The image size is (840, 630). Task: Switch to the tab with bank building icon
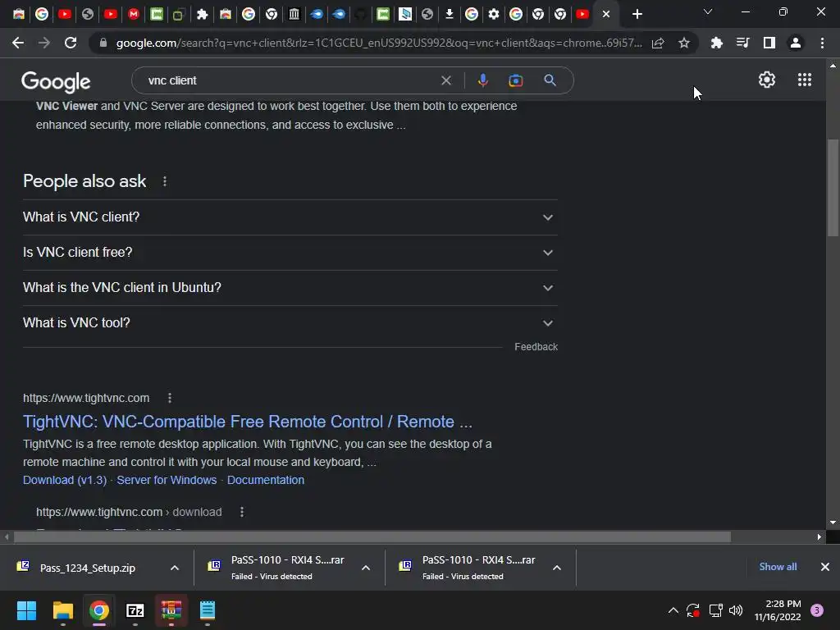[294, 14]
